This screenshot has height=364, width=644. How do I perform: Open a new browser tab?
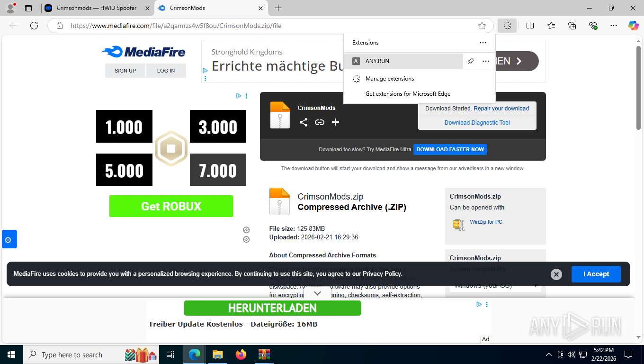click(278, 8)
